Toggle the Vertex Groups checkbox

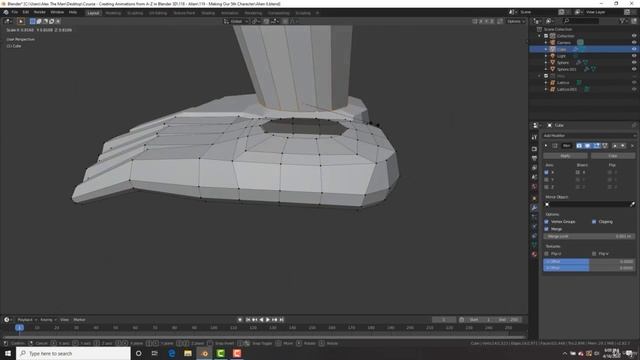tap(547, 222)
